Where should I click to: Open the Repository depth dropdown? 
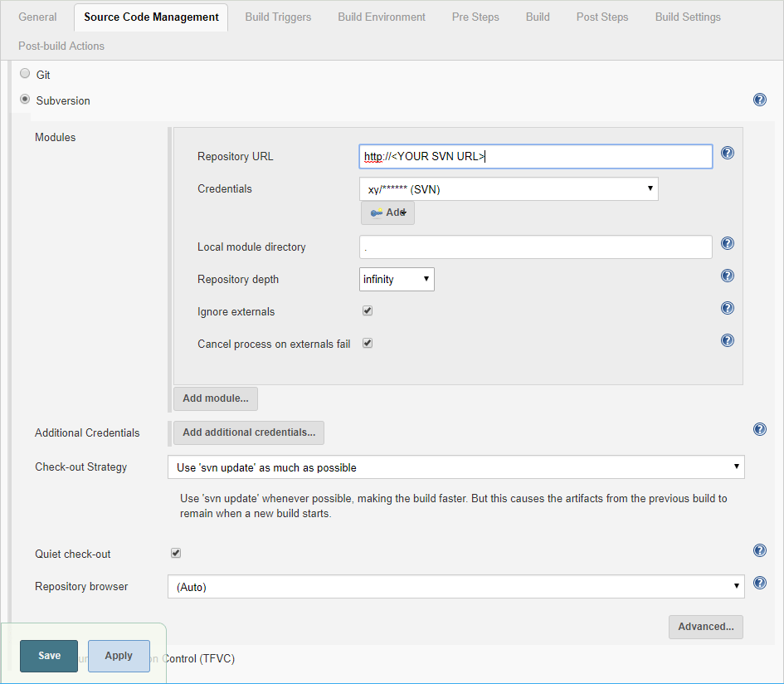pos(397,279)
